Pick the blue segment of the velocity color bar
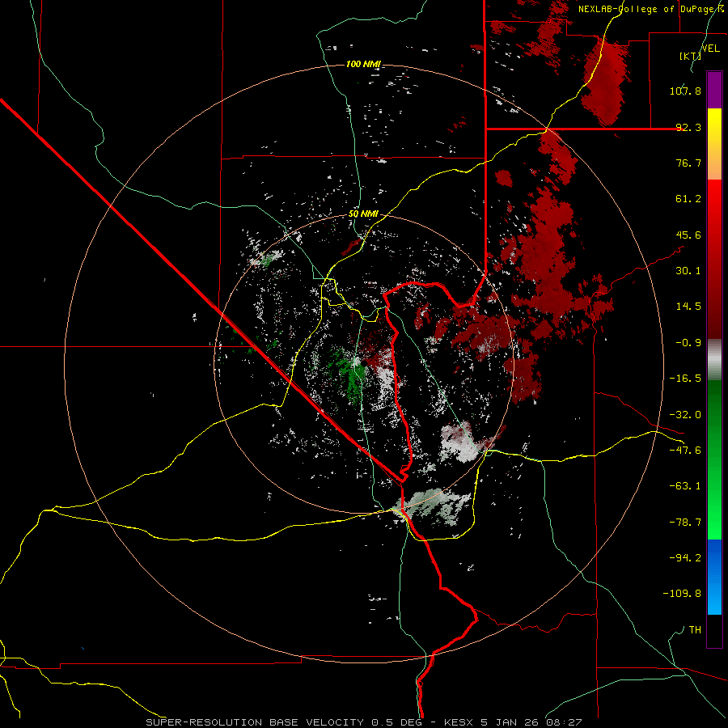Viewport: 728px width, 728px height. 714,577
